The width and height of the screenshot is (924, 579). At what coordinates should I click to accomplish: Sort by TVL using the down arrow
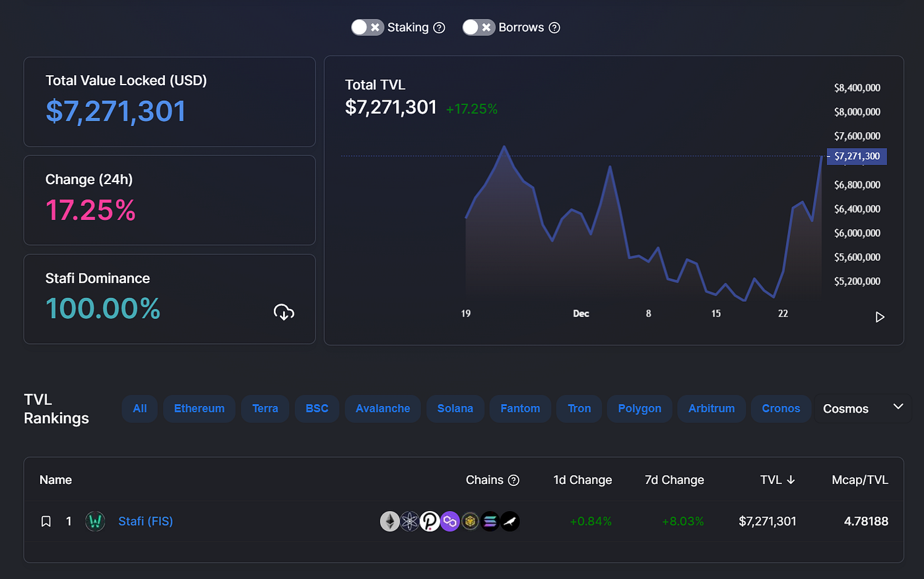[x=791, y=480]
